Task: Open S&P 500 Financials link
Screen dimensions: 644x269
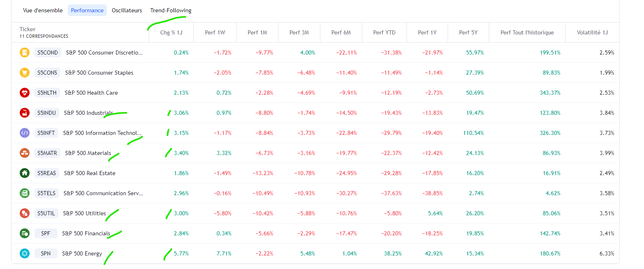Action: click(86, 233)
